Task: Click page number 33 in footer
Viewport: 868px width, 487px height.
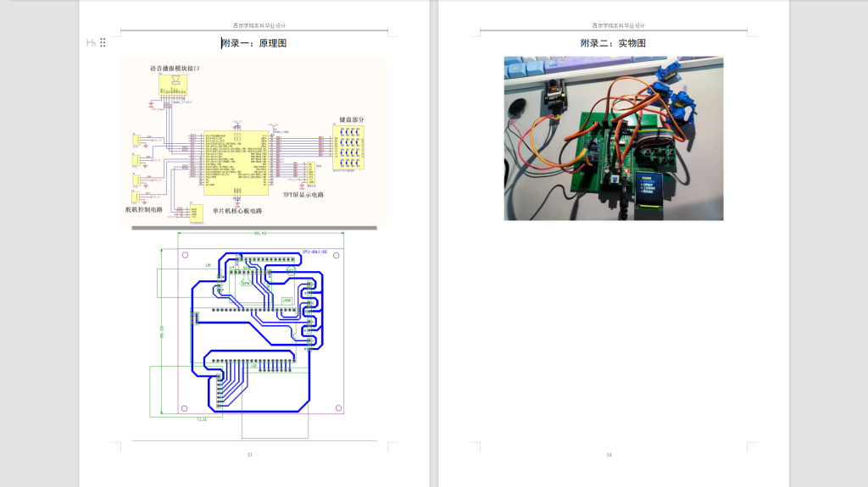Action: 250,455
